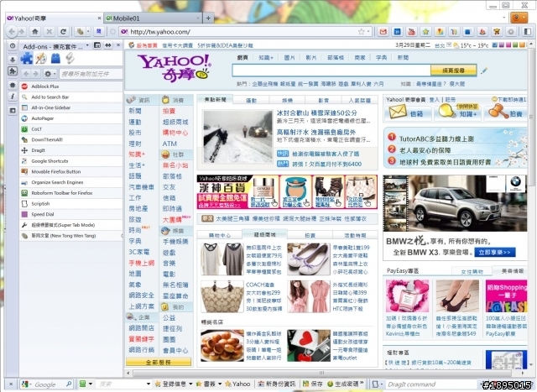Click the 全部服務 yellow button
Viewport: 537px width, 392px height.
coord(159,362)
